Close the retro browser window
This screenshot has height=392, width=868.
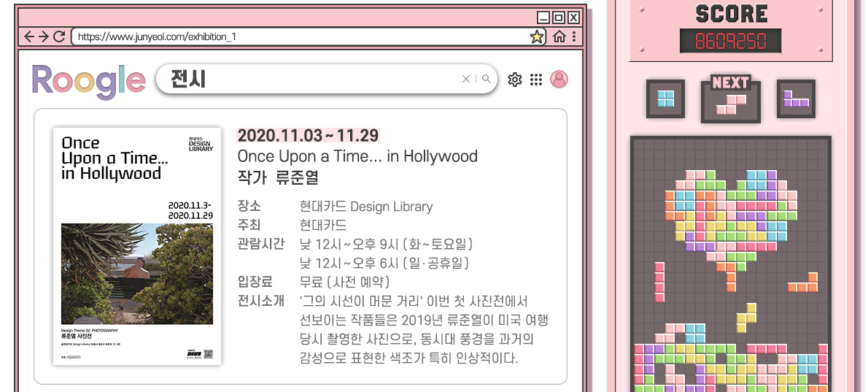573,18
